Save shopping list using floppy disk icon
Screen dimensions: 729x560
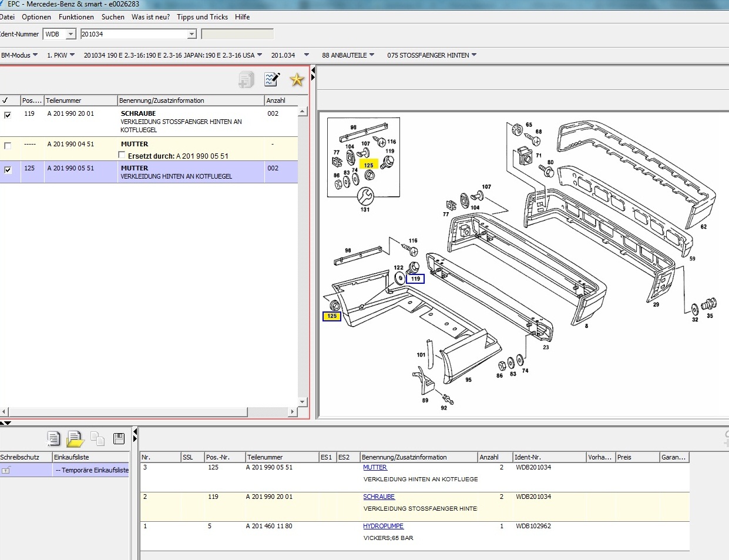point(119,438)
